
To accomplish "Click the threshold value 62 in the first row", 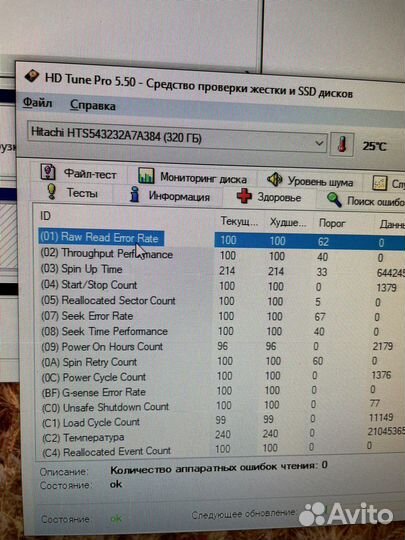I will [323, 242].
